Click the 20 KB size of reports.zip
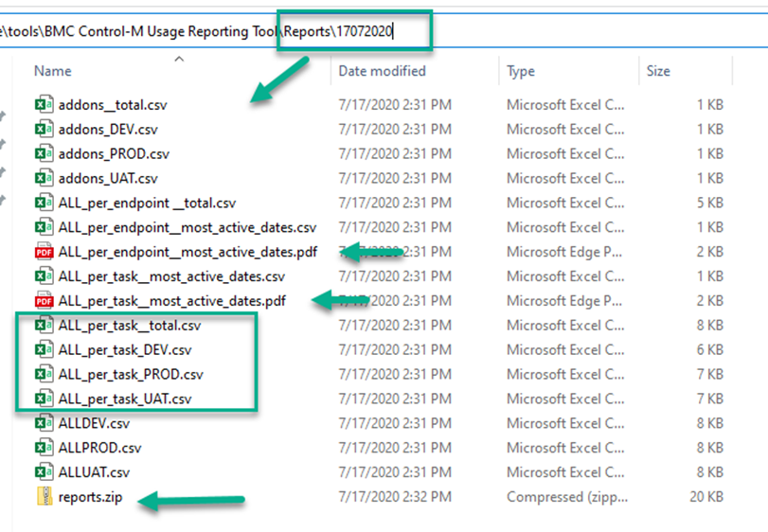Image resolution: width=768 pixels, height=532 pixels. tap(706, 496)
